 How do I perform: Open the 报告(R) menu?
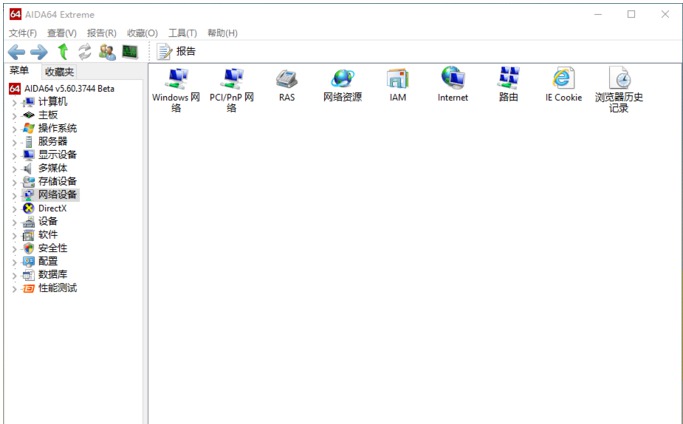[101, 33]
